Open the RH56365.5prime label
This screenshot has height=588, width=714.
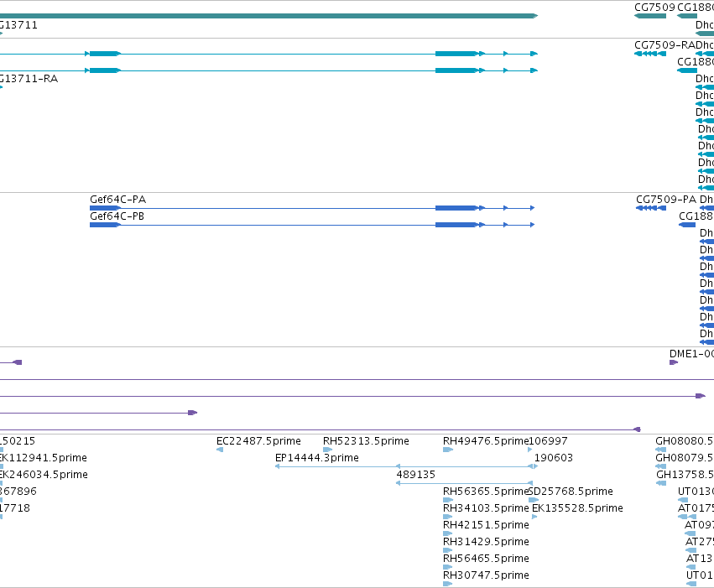click(x=486, y=492)
